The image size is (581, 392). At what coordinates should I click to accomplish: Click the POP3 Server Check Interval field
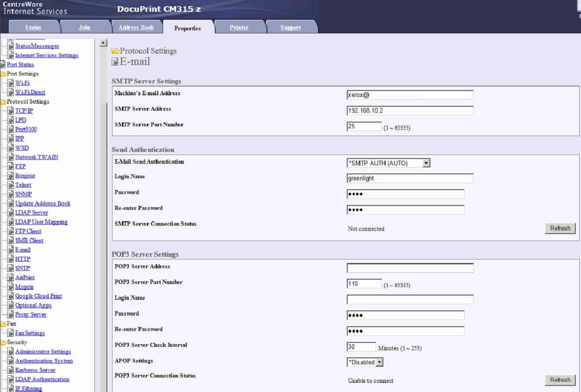pos(361,347)
